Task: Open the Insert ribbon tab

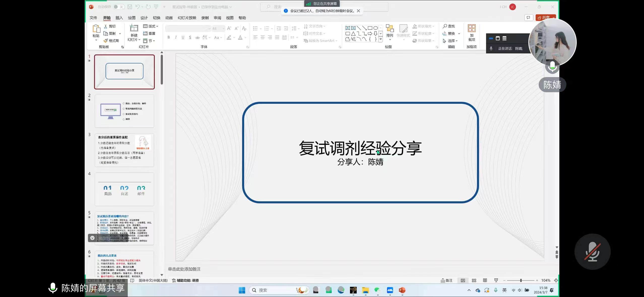Action: point(119,18)
